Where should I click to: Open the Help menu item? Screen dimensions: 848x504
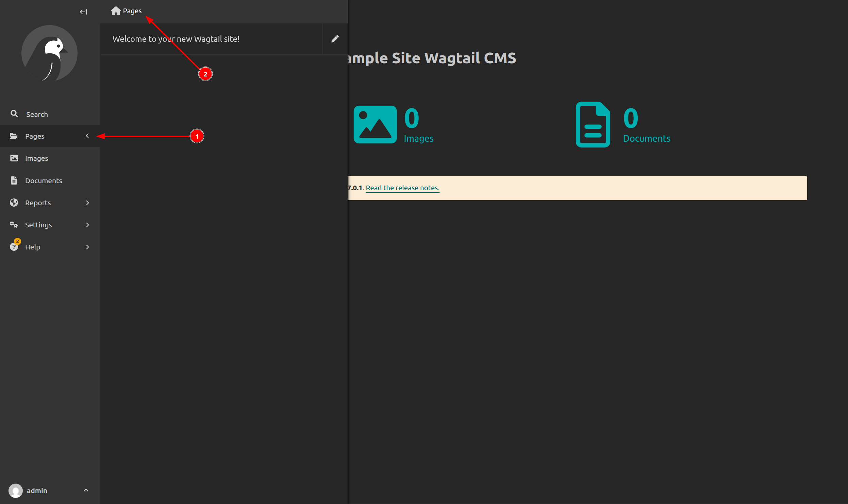(x=50, y=247)
